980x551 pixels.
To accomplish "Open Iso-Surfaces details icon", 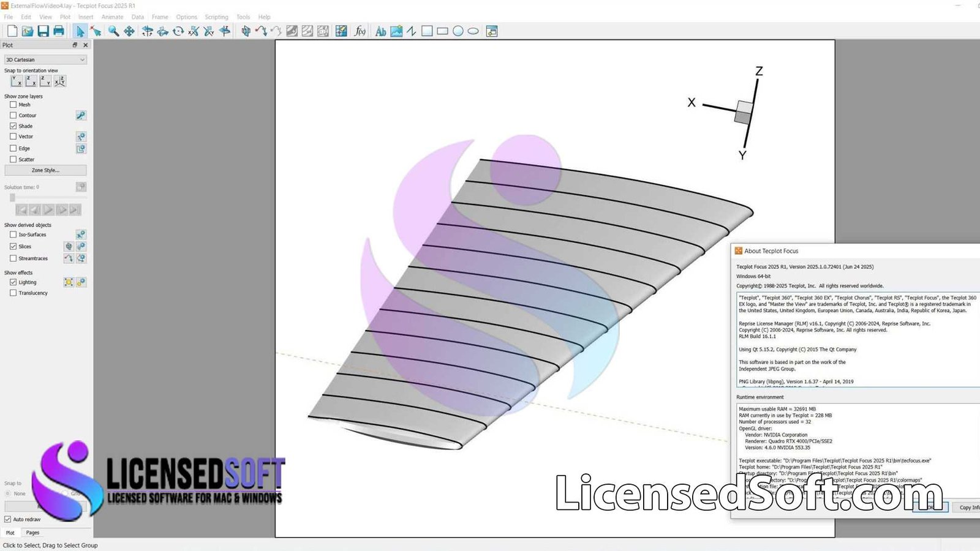I will 81,234.
